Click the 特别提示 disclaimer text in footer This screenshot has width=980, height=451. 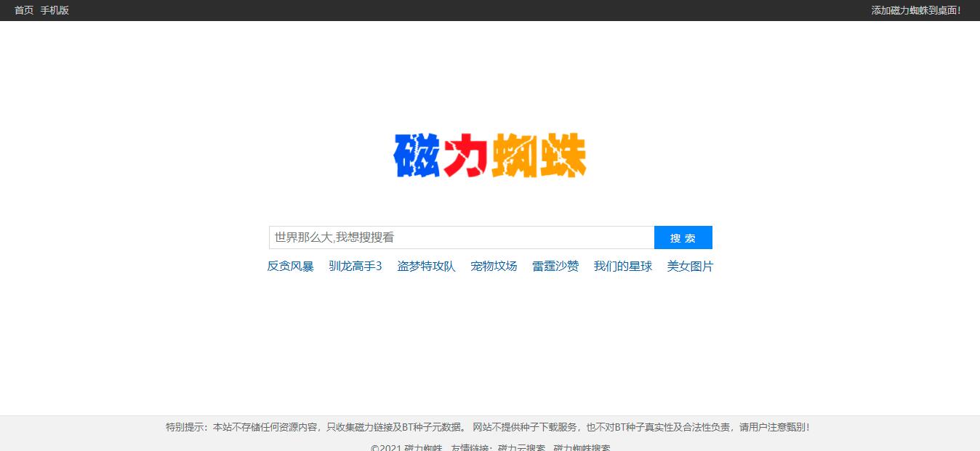point(488,427)
